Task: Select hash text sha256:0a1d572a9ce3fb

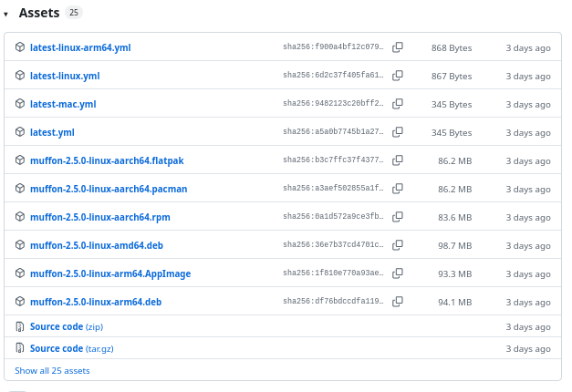Action: point(333,216)
